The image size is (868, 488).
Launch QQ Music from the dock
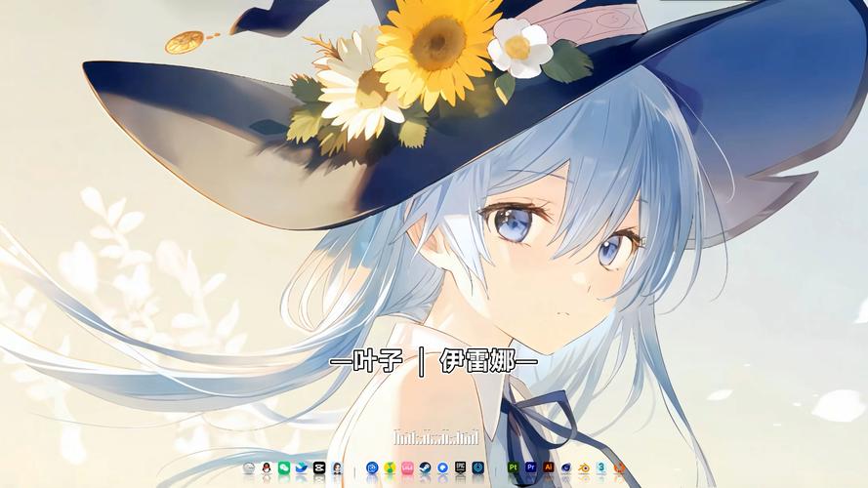pyautogui.click(x=390, y=468)
